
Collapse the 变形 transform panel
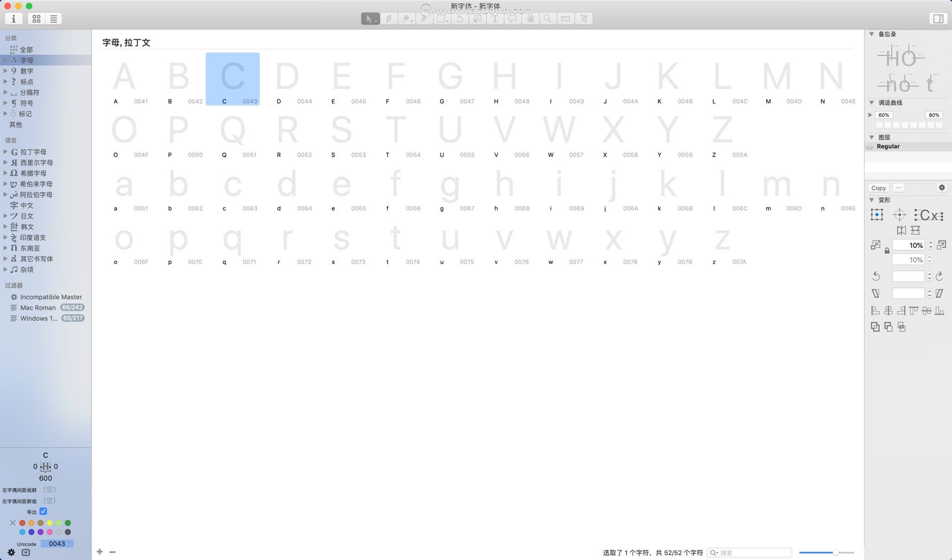871,200
